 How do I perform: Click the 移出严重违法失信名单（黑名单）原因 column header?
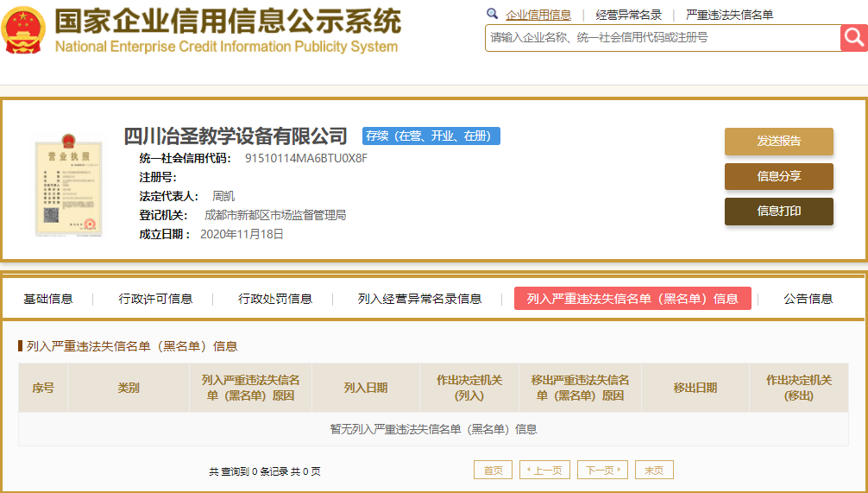580,388
